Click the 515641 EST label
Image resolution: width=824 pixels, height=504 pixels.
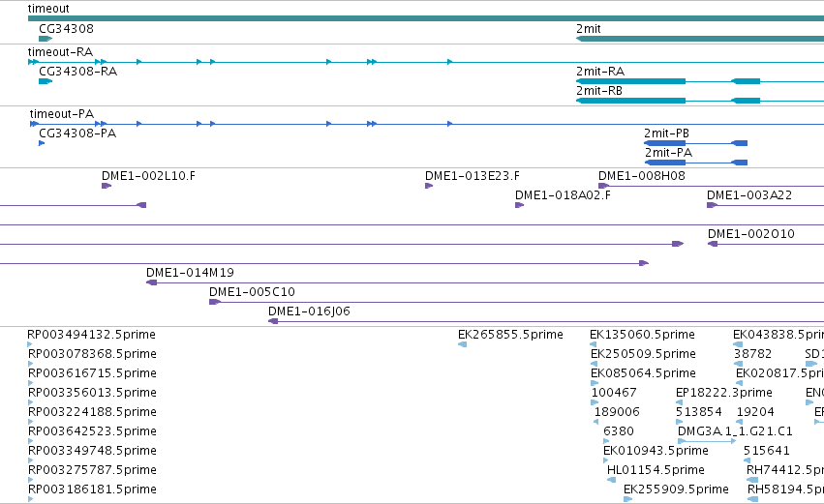click(x=766, y=451)
